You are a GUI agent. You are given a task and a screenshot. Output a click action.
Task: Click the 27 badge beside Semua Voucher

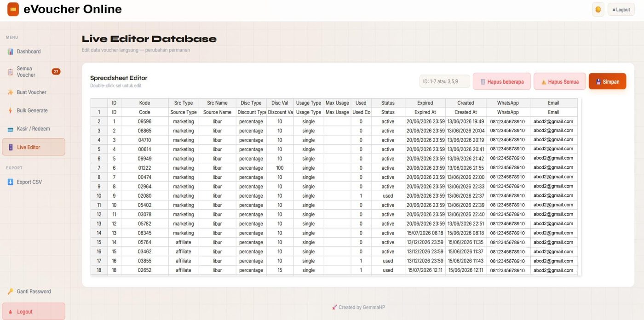click(x=56, y=72)
